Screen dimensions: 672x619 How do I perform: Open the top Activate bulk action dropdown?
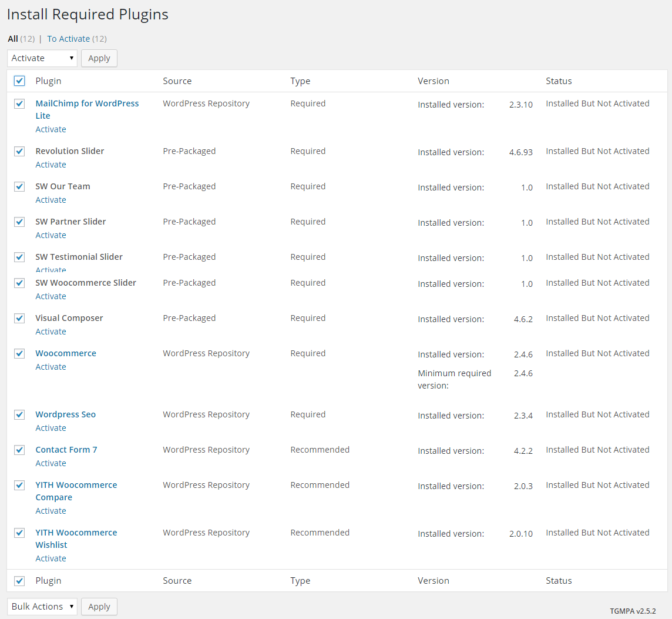(42, 58)
